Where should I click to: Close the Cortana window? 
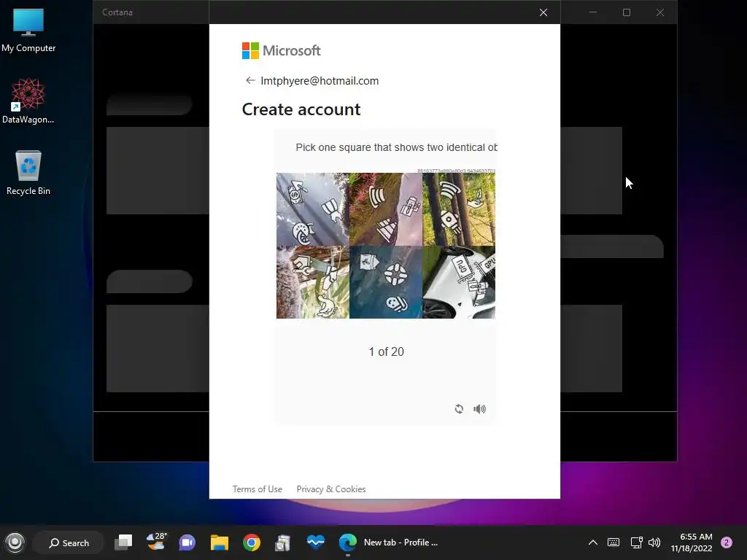[659, 12]
